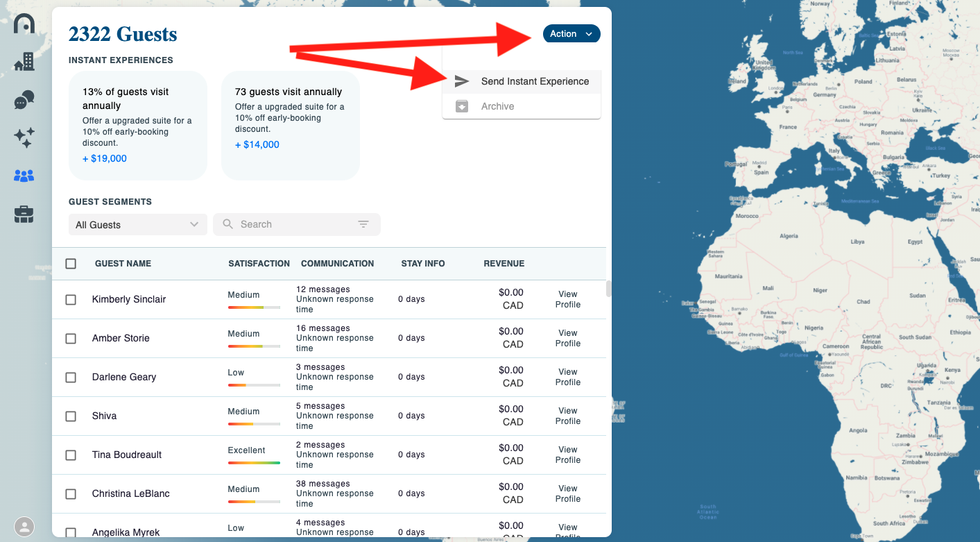
Task: Click Darlene Geary's satisfaction bar
Action: pyautogui.click(x=254, y=384)
